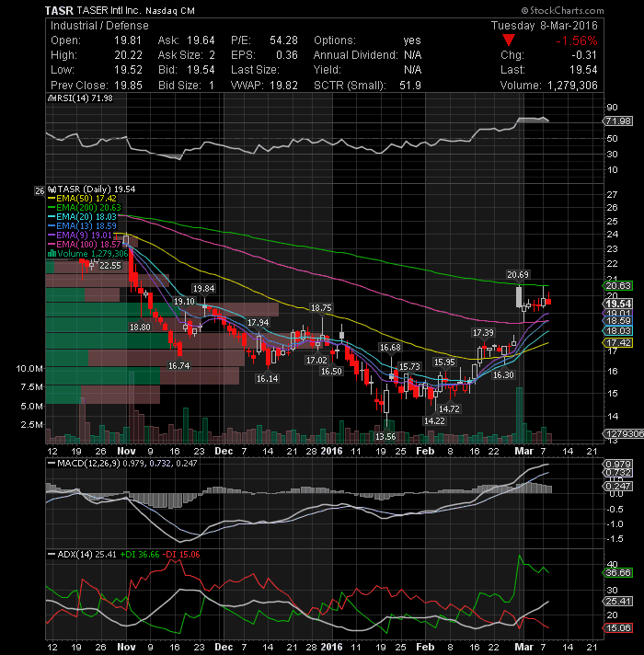The height and width of the screenshot is (655, 644).
Task: Click the green 20.63 EMA axis tag
Action: click(x=618, y=286)
